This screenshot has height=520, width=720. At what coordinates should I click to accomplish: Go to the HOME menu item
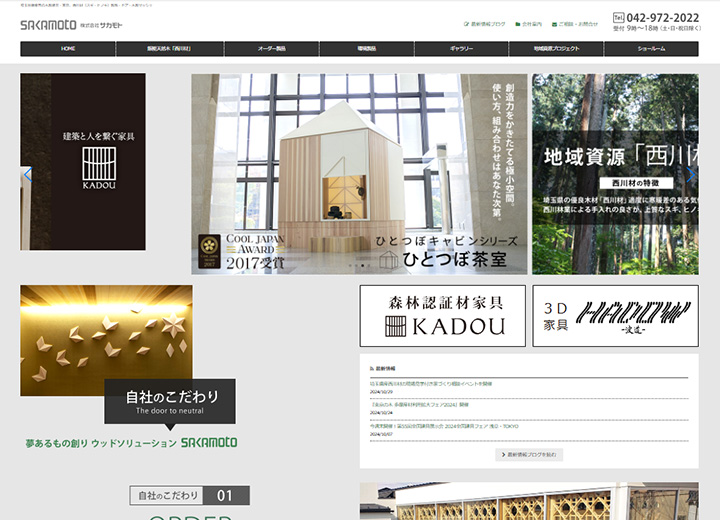click(68, 49)
